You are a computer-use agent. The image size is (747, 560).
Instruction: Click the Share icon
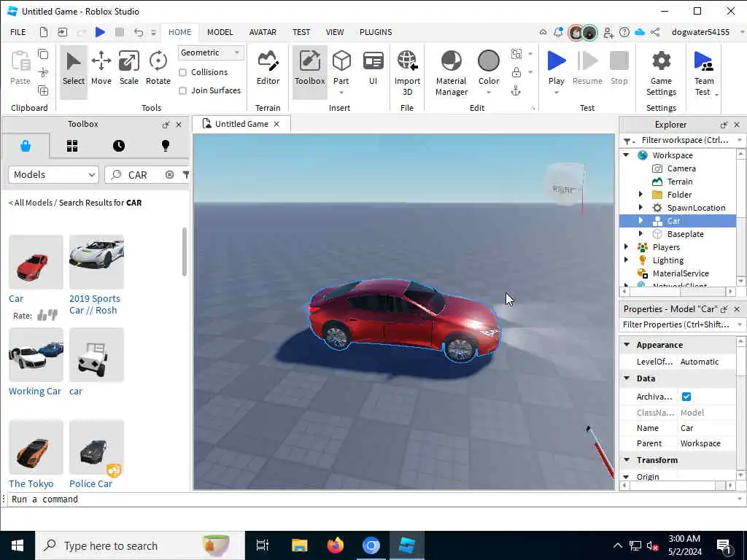[x=655, y=32]
